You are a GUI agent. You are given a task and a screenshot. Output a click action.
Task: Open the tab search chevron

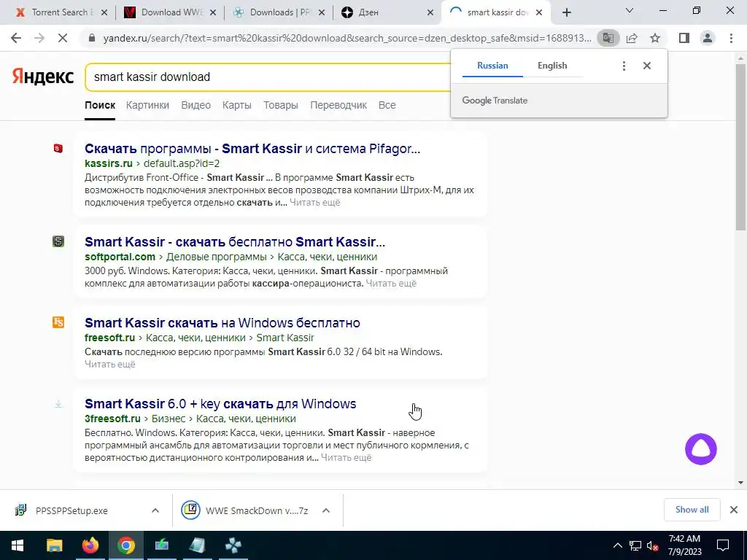(x=630, y=10)
